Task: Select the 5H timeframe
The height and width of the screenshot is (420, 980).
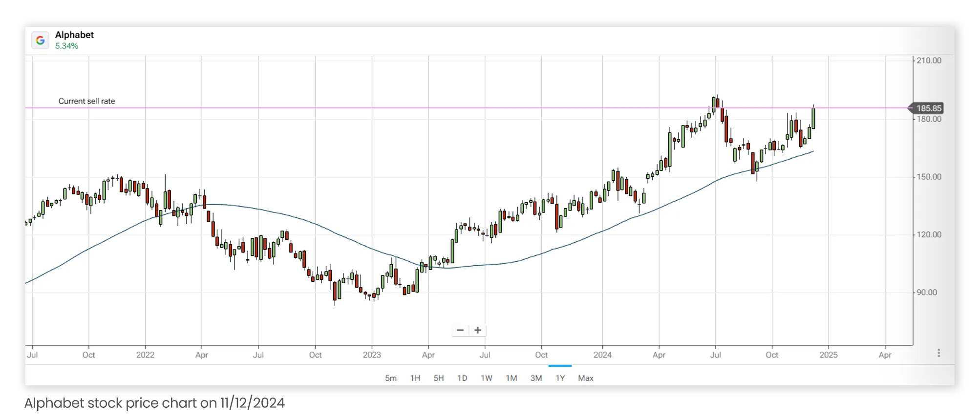Action: point(439,378)
